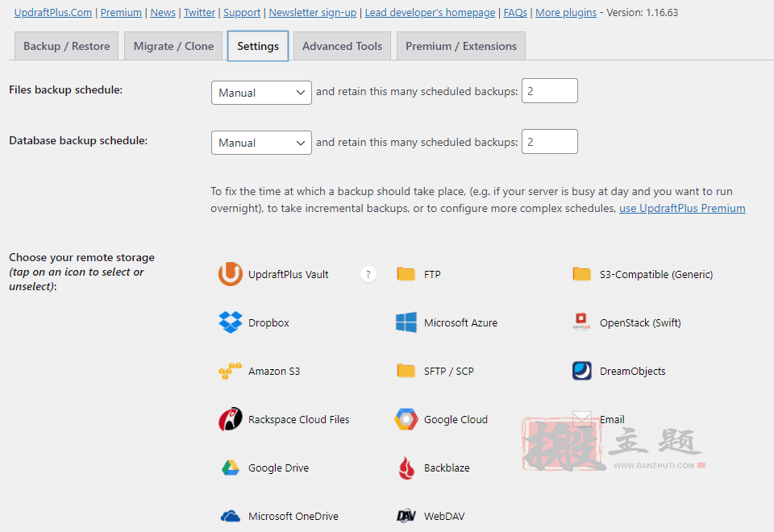Open the Support link
774x532 pixels.
(242, 13)
